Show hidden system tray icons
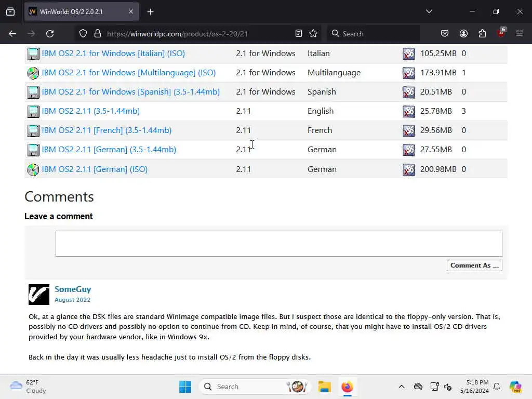Image resolution: width=532 pixels, height=399 pixels. (x=402, y=387)
